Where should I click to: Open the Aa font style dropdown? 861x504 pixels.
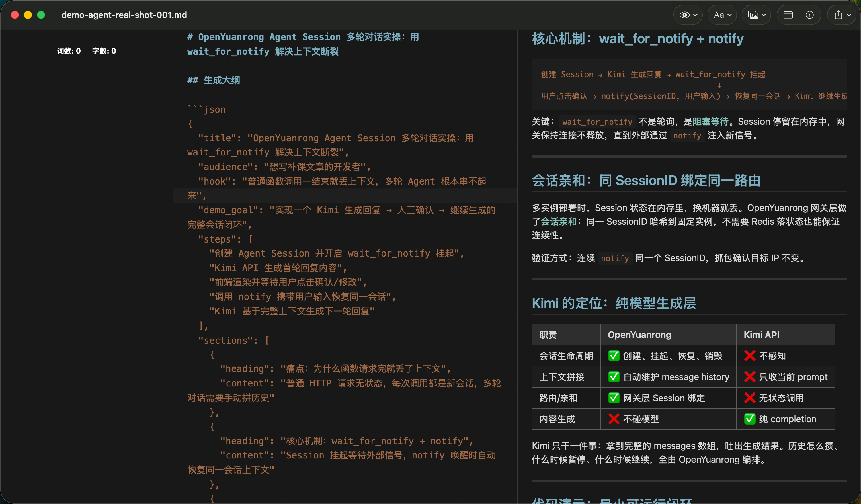pos(722,15)
